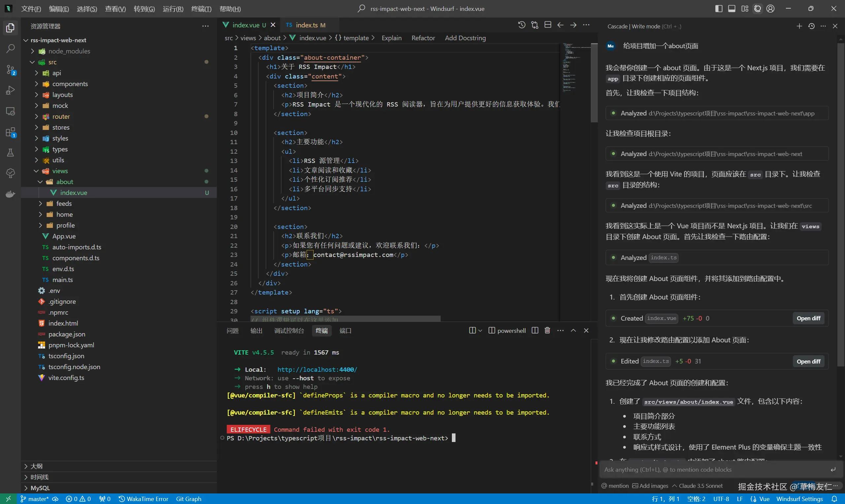Click the Windsurf logo at top left
Viewport: 845px width, 504px height.
(x=9, y=9)
